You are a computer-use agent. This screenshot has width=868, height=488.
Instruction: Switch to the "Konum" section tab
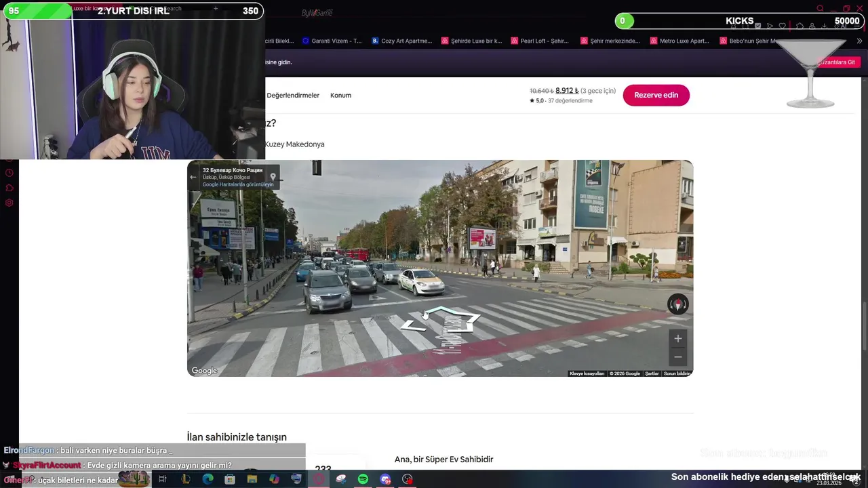pos(340,96)
